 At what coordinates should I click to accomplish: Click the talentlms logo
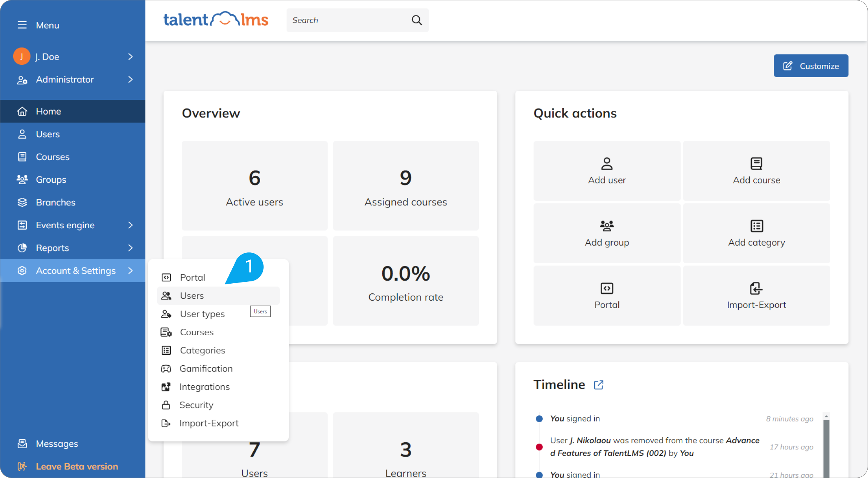point(215,20)
